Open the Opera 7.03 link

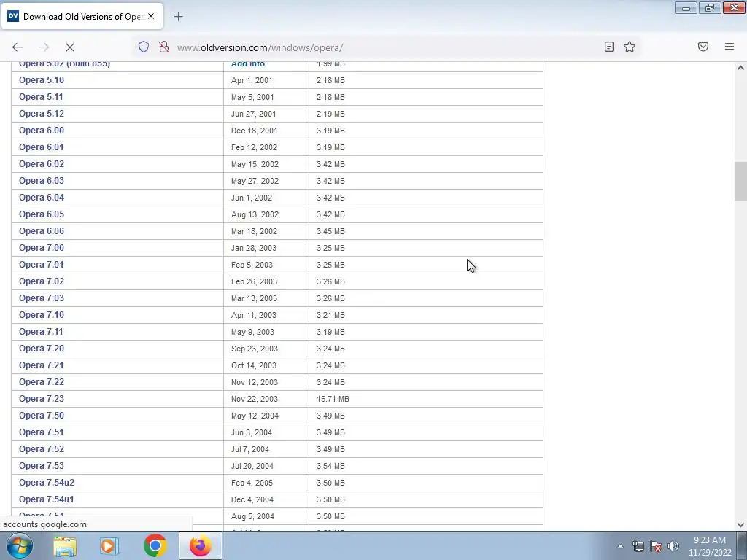[42, 297]
